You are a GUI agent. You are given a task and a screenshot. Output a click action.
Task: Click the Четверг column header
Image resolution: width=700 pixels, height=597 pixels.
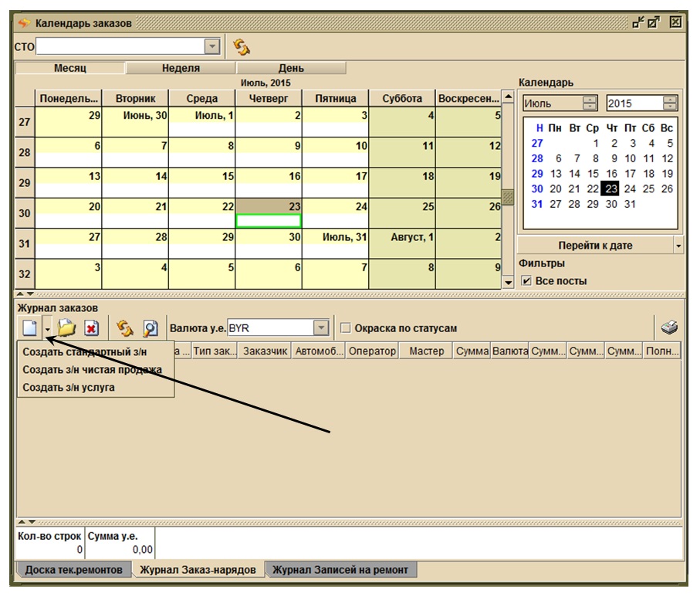coord(269,98)
